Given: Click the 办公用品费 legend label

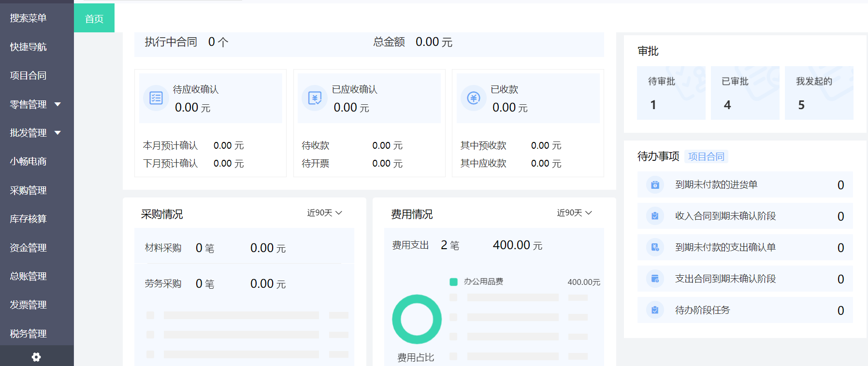Looking at the screenshot, I should pyautogui.click(x=484, y=282).
